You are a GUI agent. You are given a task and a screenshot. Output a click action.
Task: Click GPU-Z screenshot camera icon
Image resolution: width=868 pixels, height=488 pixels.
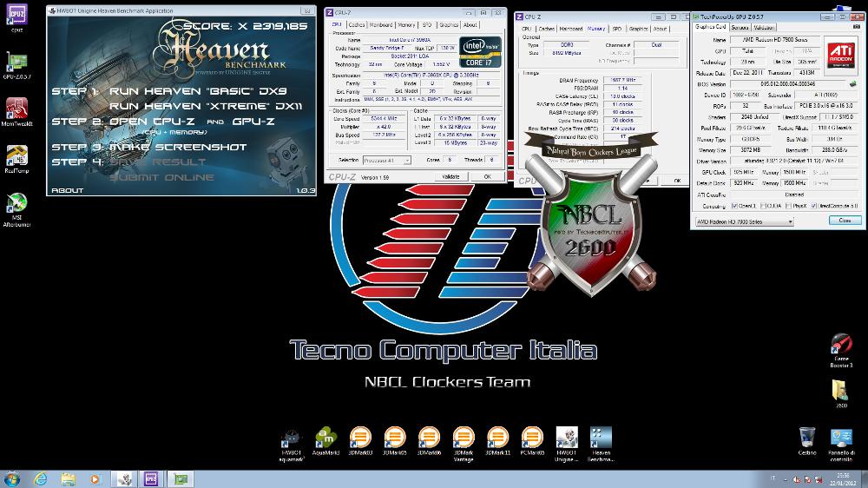(857, 27)
